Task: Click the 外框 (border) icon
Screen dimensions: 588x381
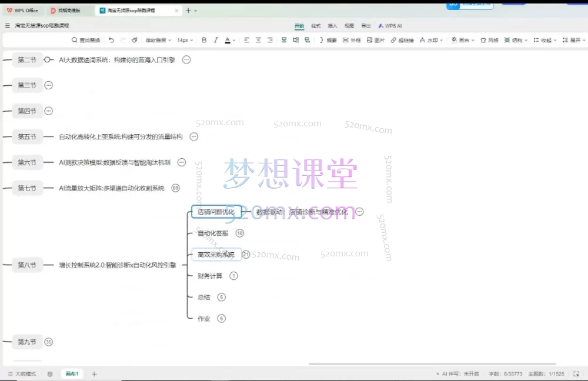Action: coord(346,41)
